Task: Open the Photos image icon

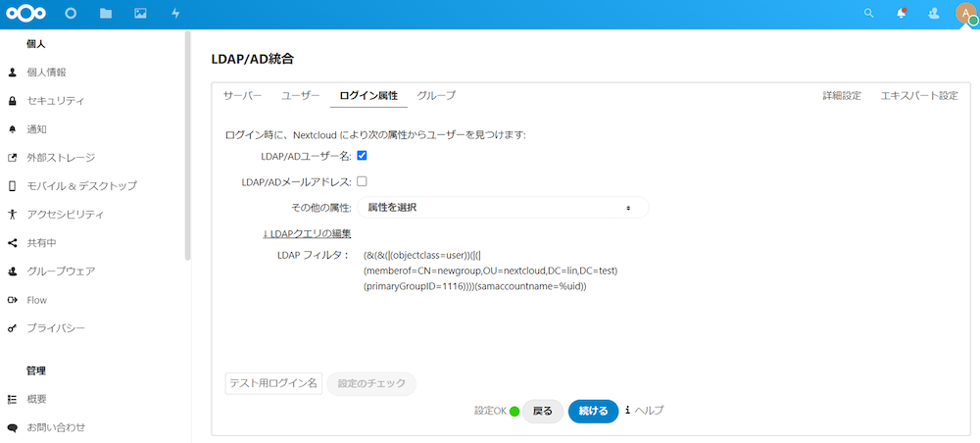Action: (x=140, y=13)
